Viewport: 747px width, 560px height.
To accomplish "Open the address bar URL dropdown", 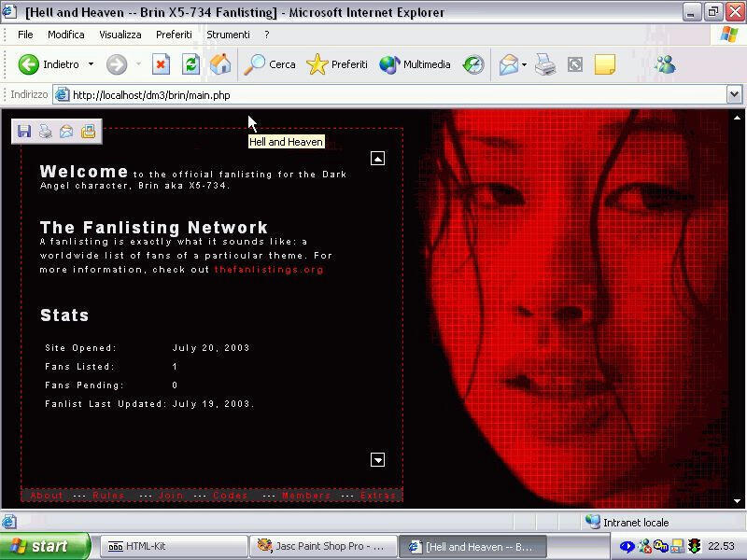I will 734,94.
